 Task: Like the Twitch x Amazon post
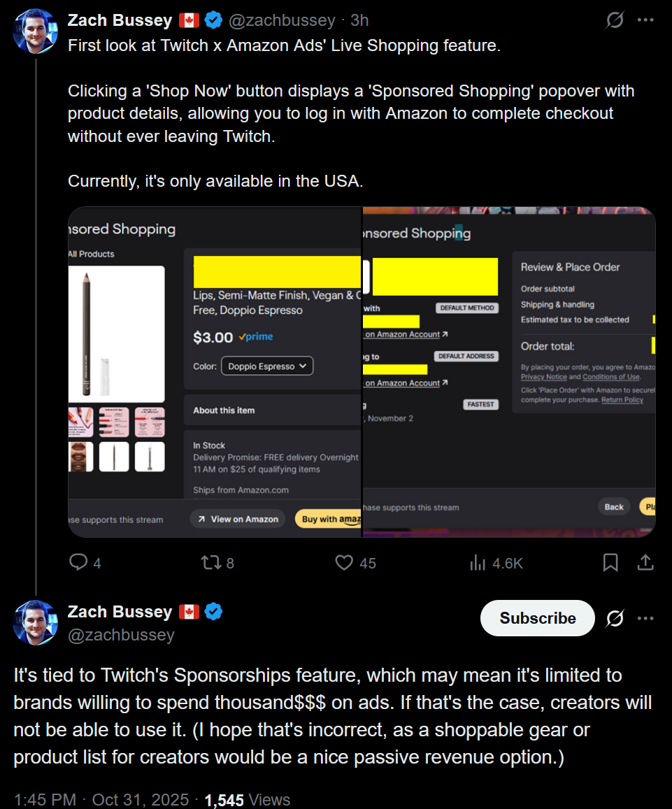coord(344,562)
